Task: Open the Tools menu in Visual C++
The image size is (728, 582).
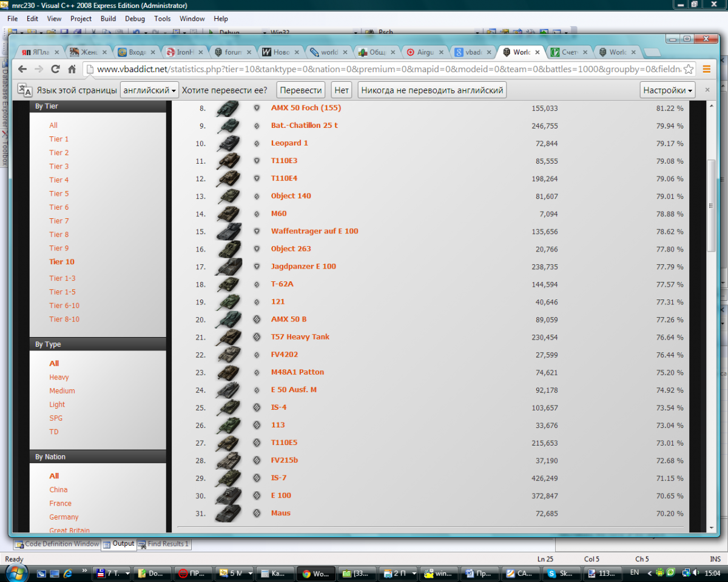Action: [x=162, y=19]
